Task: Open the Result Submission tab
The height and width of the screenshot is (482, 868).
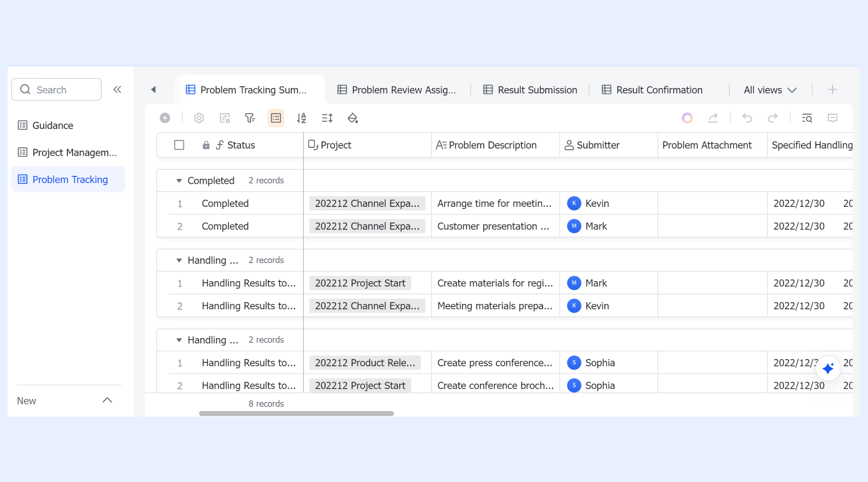Action: [530, 90]
